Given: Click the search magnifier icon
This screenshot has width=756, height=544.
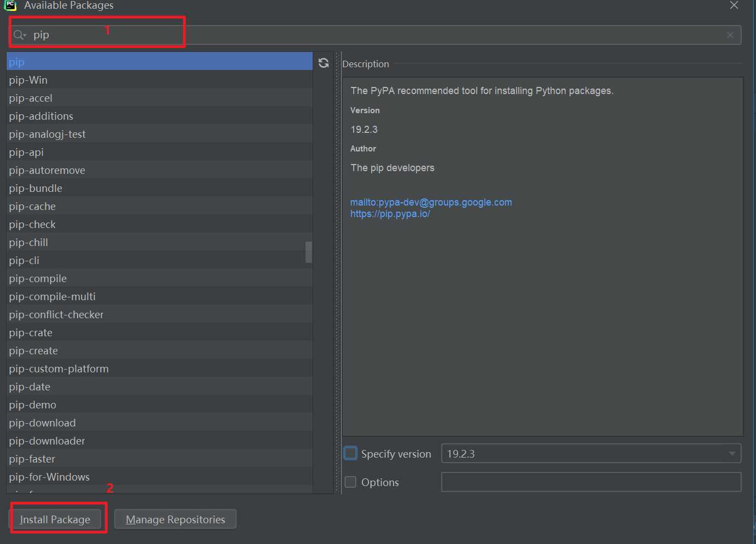Looking at the screenshot, I should pyautogui.click(x=19, y=35).
